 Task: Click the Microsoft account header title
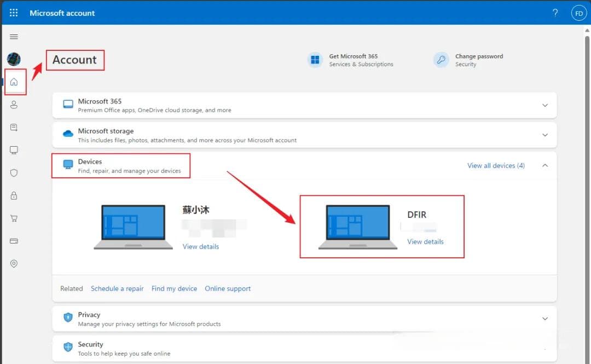point(62,13)
